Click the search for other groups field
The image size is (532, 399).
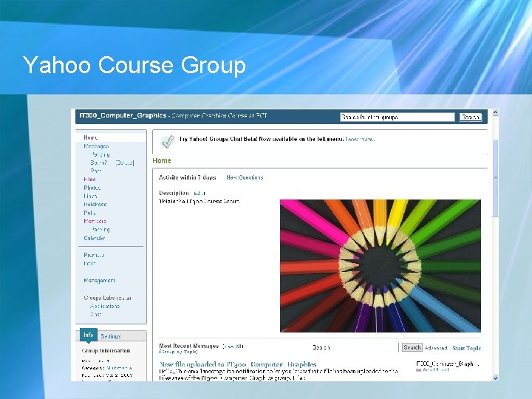tap(397, 117)
